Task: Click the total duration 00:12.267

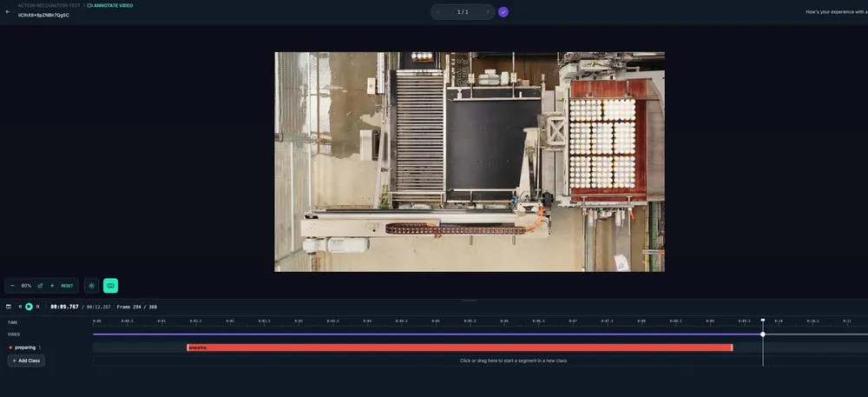Action: [x=99, y=307]
